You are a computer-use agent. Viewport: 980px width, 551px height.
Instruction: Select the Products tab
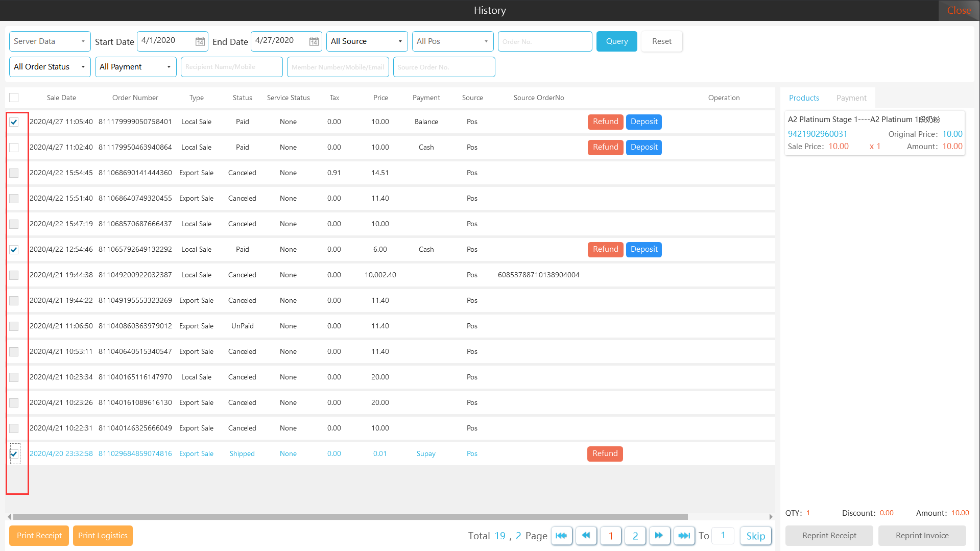click(x=804, y=98)
